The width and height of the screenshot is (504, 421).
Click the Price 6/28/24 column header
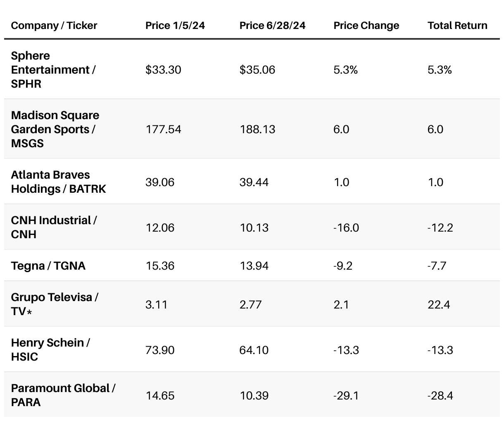(272, 26)
